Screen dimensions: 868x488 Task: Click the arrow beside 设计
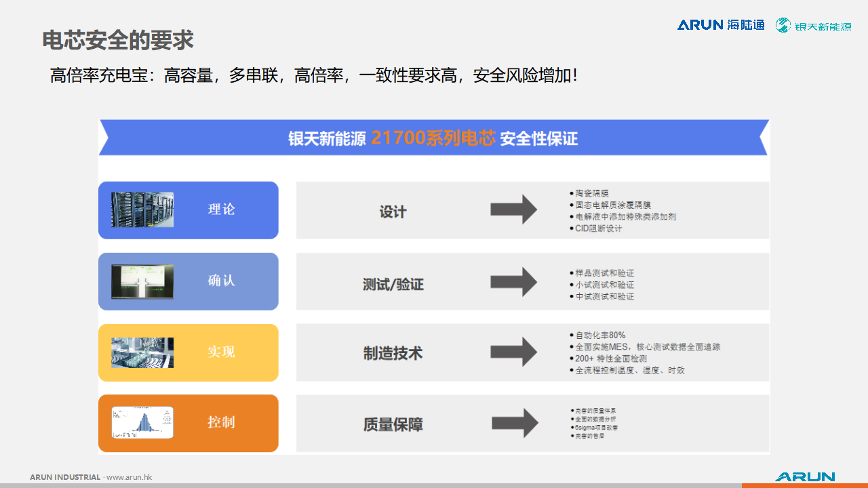pyautogui.click(x=514, y=209)
